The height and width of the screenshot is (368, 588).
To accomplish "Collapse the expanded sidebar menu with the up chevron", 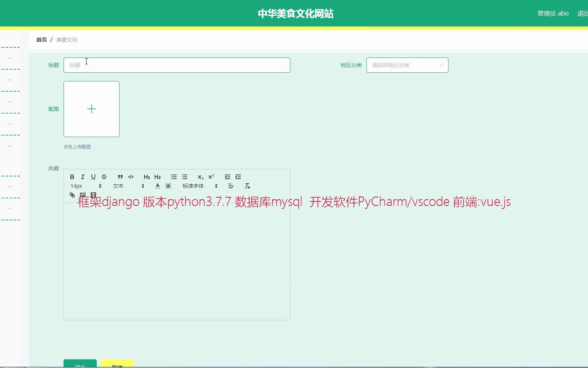I will (10, 146).
